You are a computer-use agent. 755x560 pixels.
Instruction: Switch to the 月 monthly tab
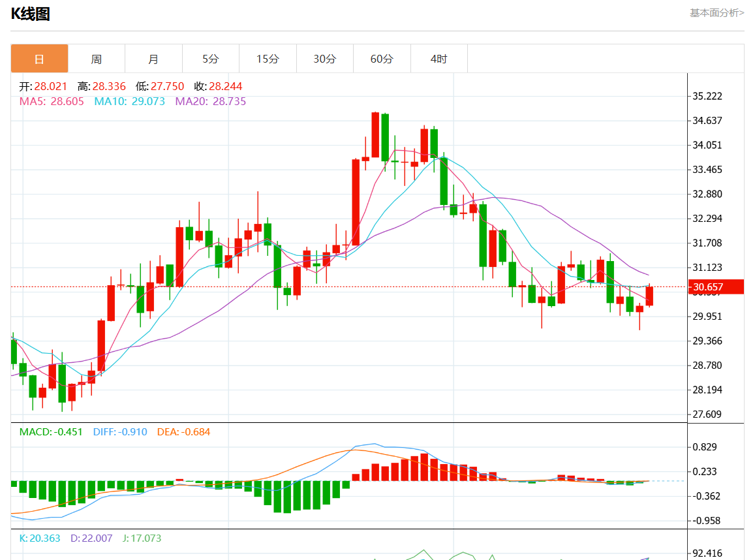coord(153,59)
